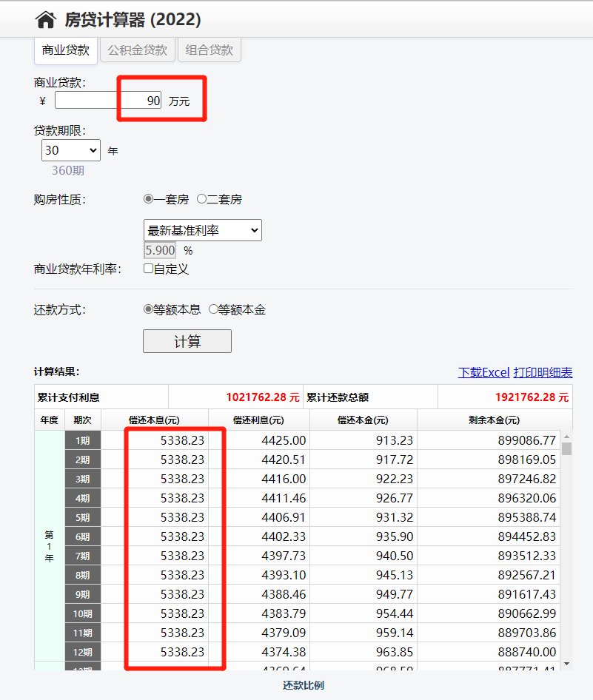The height and width of the screenshot is (700, 593).
Task: Click the 1期 row label
Action: coord(82,440)
